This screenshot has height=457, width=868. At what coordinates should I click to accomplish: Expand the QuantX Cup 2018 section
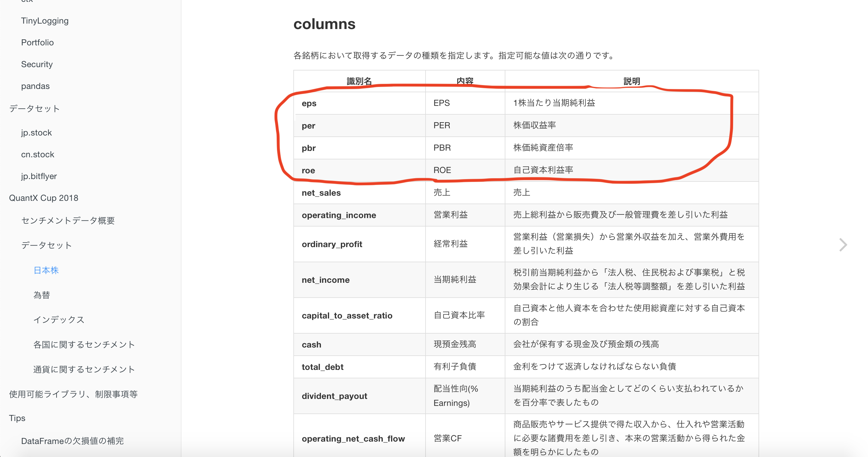click(x=44, y=197)
